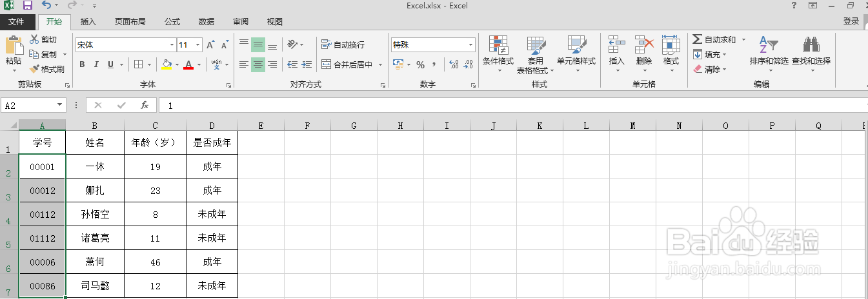868x299 pixels.
Task: Click the Merge & Center (合并后居中) button
Action: click(347, 64)
